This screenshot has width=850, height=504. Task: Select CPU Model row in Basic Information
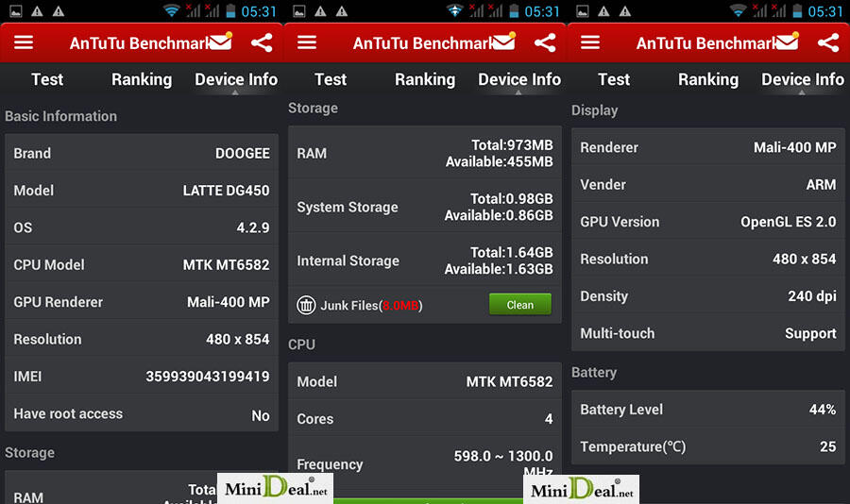pos(142,264)
